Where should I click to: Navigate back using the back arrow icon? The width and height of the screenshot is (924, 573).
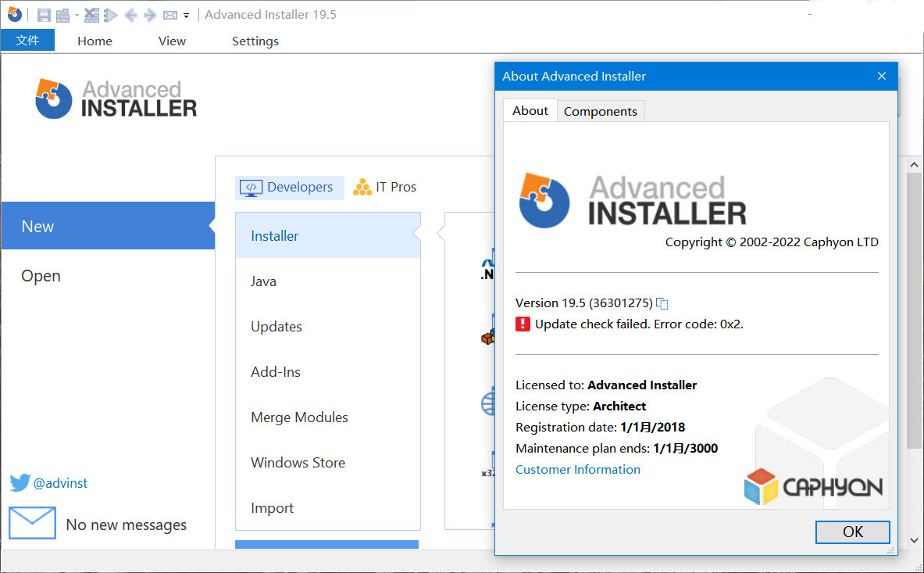[x=132, y=16]
